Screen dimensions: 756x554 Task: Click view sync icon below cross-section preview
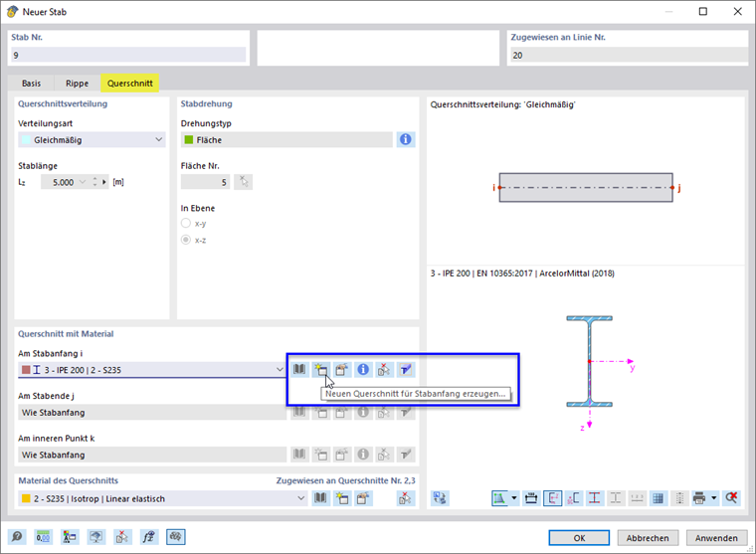pos(440,497)
